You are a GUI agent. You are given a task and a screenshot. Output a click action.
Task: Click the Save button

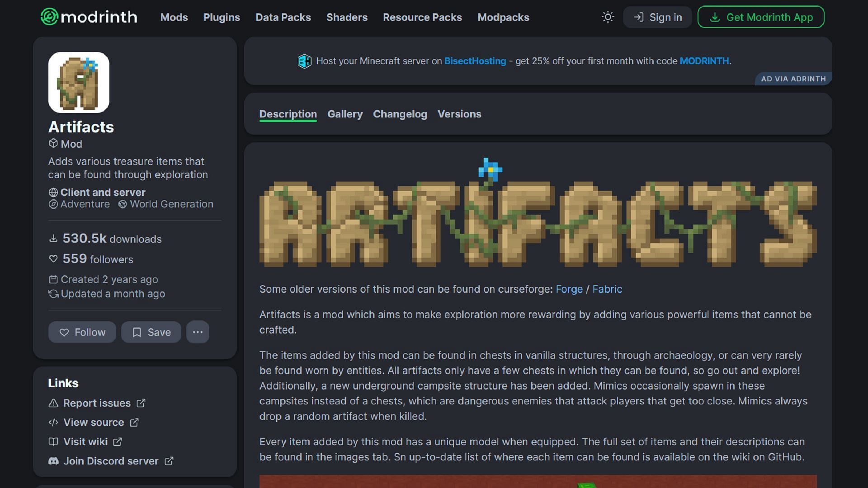pos(151,331)
